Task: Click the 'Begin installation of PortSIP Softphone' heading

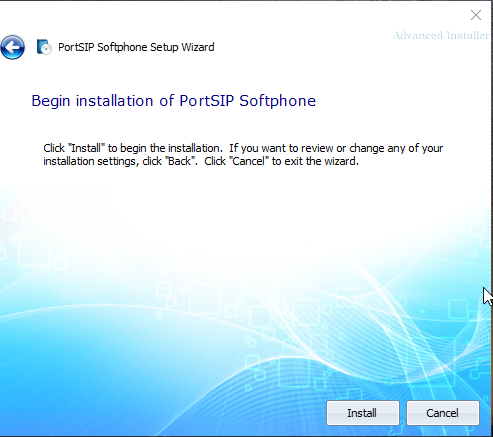Action: [173, 101]
